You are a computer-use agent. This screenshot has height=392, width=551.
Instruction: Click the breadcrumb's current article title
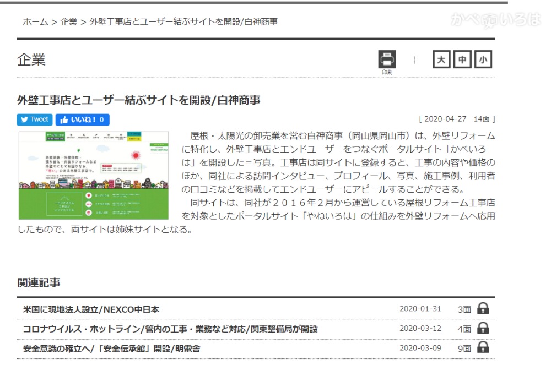[x=183, y=22]
